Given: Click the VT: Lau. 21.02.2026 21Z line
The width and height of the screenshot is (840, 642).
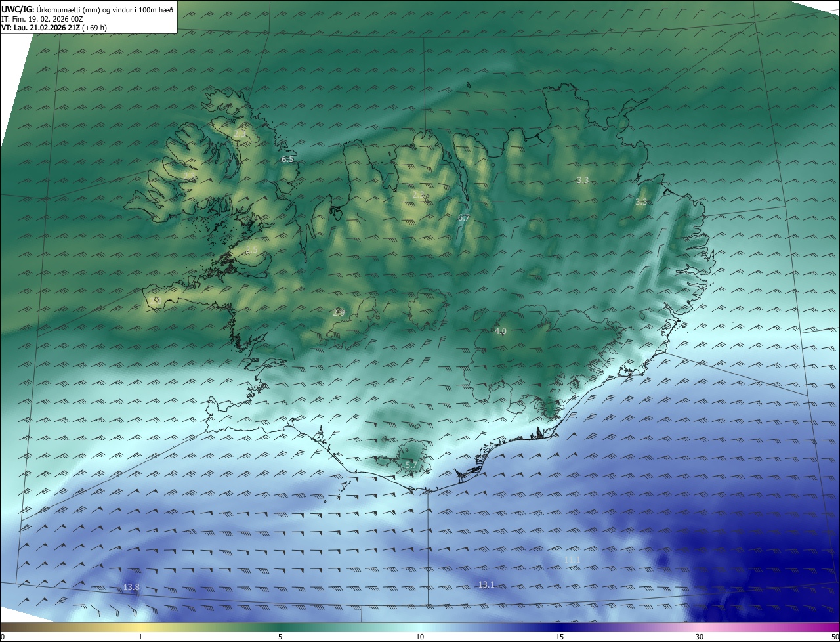Looking at the screenshot, I should tap(54, 28).
